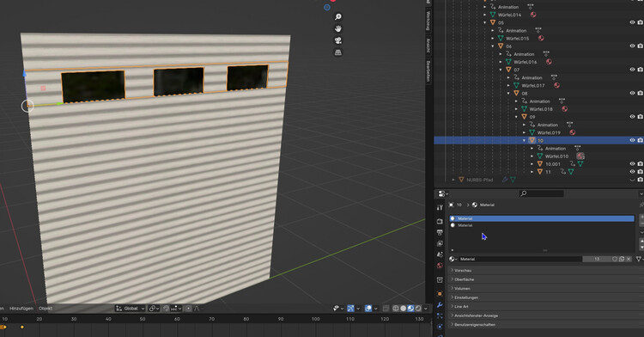
Task: Open Global transform orientation dropdown
Action: pos(131,309)
